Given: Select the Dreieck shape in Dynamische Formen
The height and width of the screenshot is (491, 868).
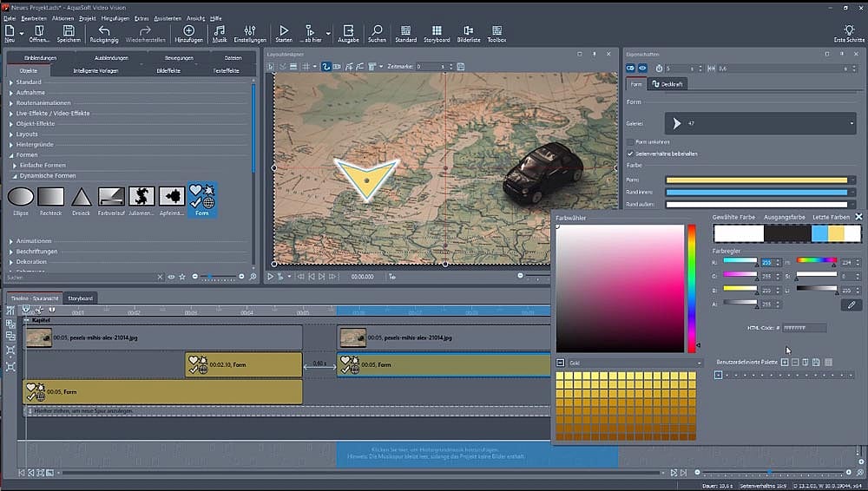Looking at the screenshot, I should point(81,196).
